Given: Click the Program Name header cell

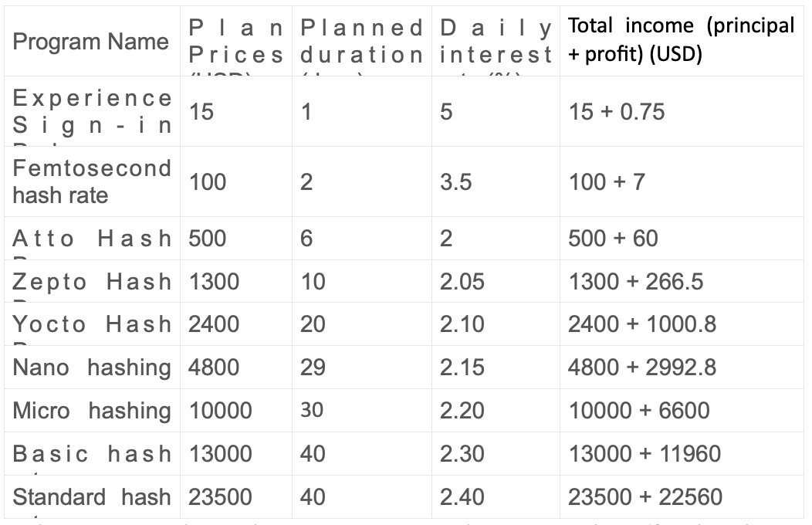Looking at the screenshot, I should (x=90, y=41).
